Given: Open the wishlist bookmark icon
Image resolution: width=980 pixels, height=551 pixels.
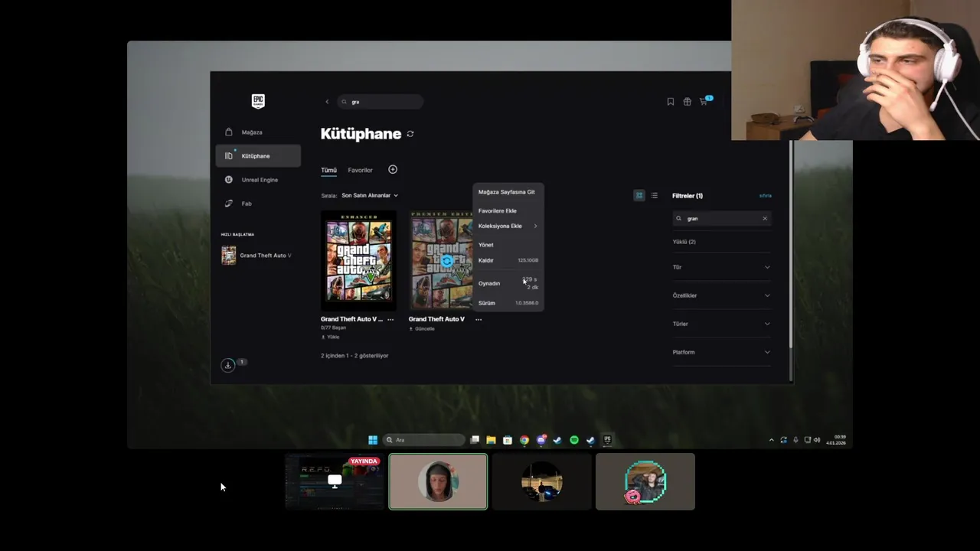Looking at the screenshot, I should (671, 102).
